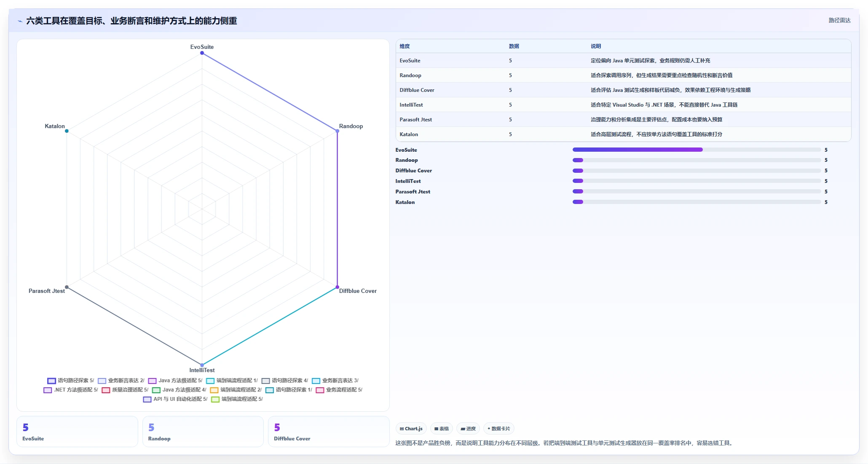Click the panel title 六类工具在覆盖目标
Image resolution: width=868 pixels, height=464 pixels.
coord(131,21)
